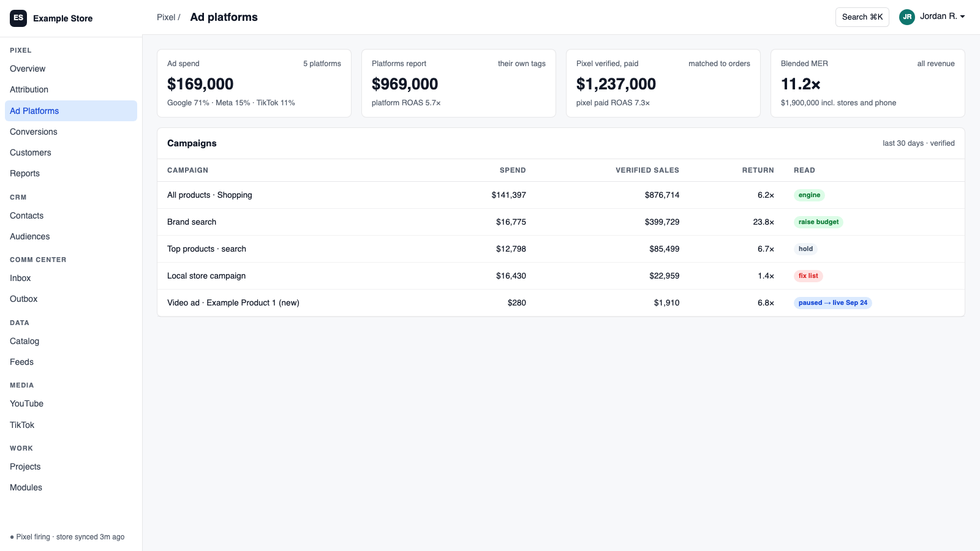Image resolution: width=980 pixels, height=551 pixels.
Task: Click the 'All products · Shopping' campaign row
Action: tap(561, 195)
